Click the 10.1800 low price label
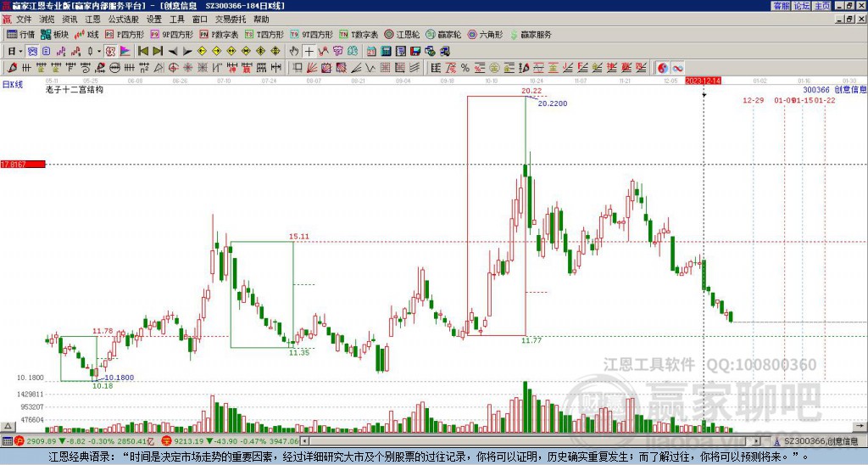Screen dimensions: 868x465 pyautogui.click(x=120, y=378)
